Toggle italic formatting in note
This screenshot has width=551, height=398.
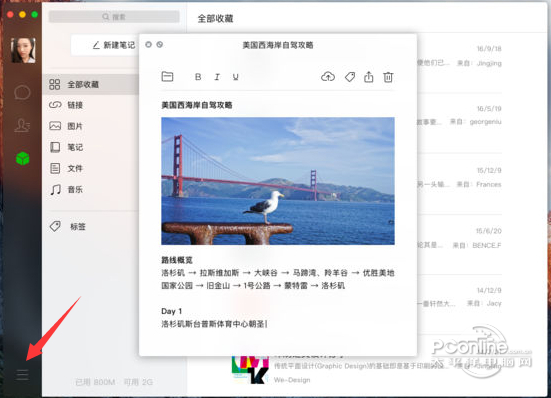point(217,77)
